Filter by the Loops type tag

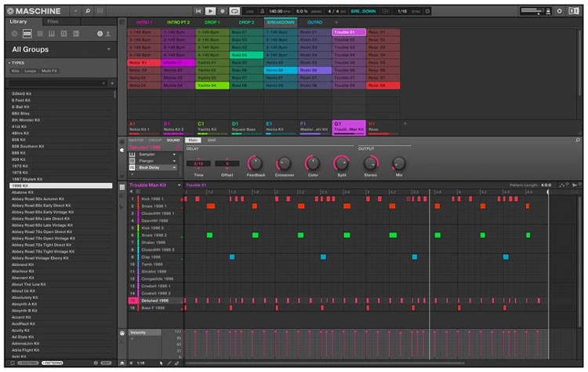click(x=30, y=71)
